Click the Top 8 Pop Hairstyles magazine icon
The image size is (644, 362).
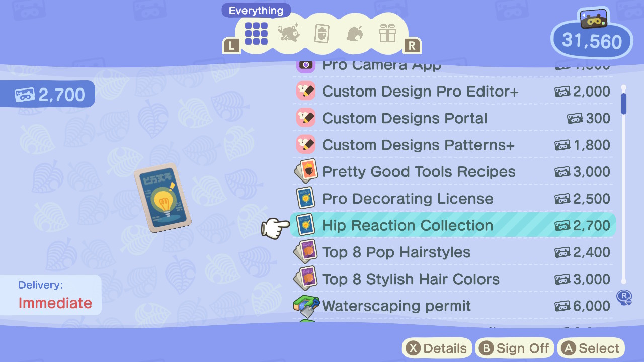(x=306, y=252)
